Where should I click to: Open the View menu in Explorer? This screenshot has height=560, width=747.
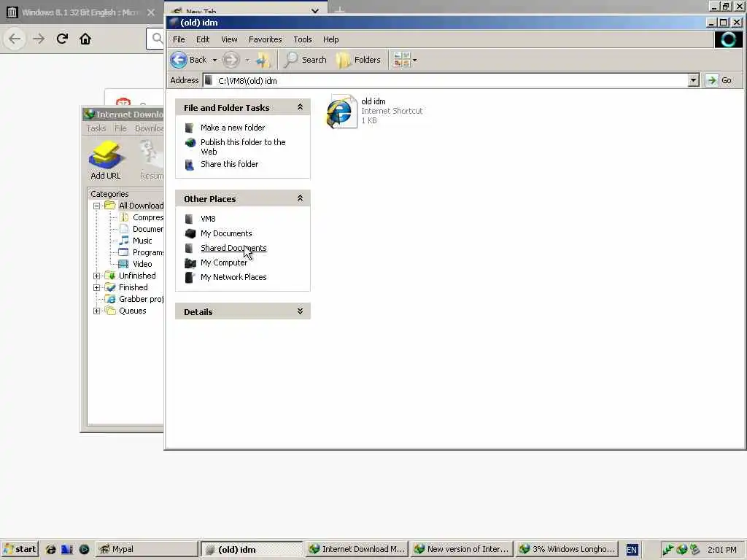[x=229, y=39]
